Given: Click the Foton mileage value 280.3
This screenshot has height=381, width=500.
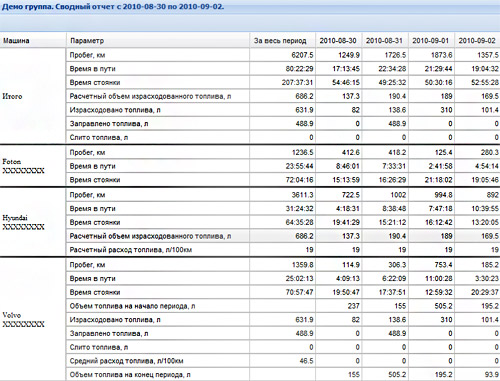Looking at the screenshot, I should (490, 153).
